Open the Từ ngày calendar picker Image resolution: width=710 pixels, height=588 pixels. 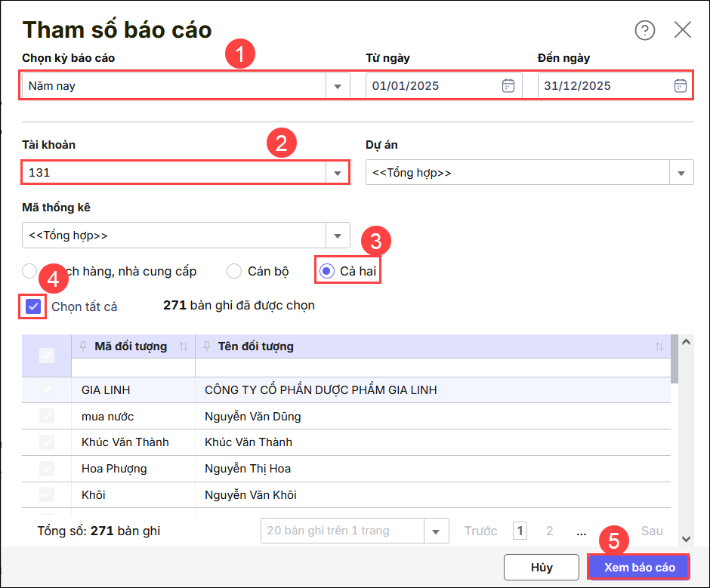(x=508, y=85)
